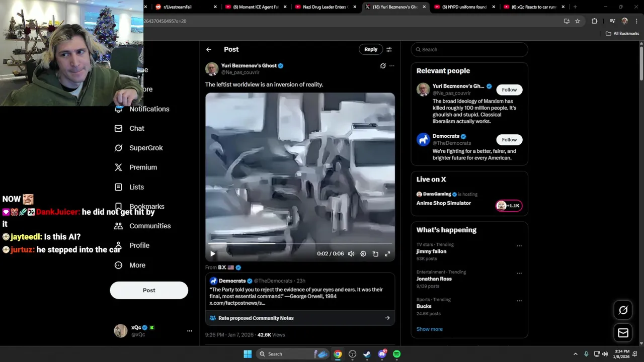The image size is (644, 362).
Task: Open the reply filter settings icon
Action: coord(389,49)
